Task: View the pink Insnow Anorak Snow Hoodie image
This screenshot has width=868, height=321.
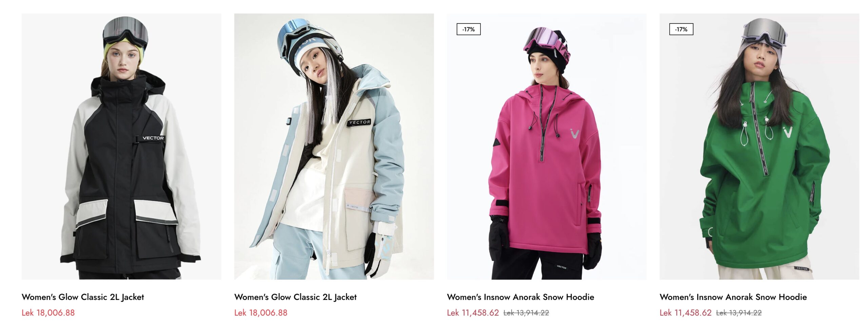Action: coord(547,146)
